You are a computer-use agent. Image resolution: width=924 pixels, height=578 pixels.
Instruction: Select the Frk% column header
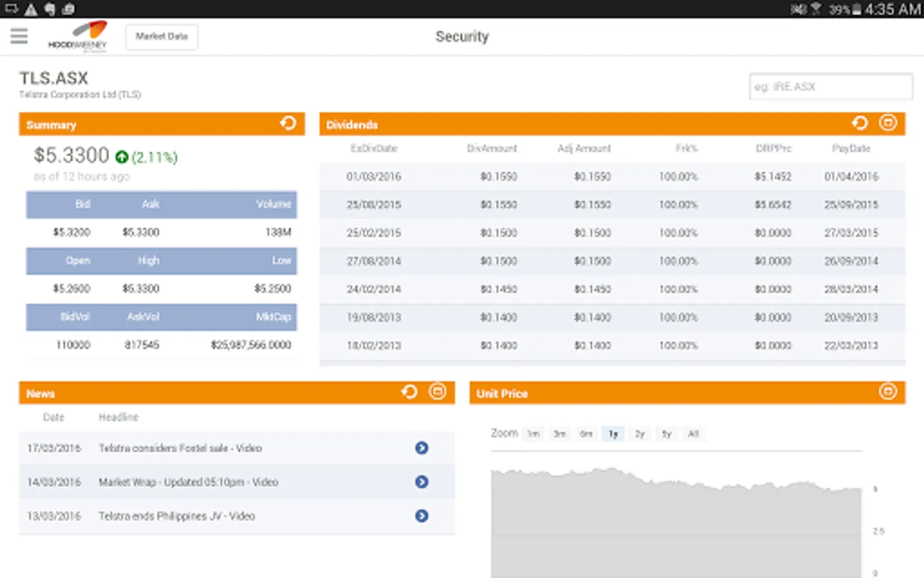(x=686, y=148)
